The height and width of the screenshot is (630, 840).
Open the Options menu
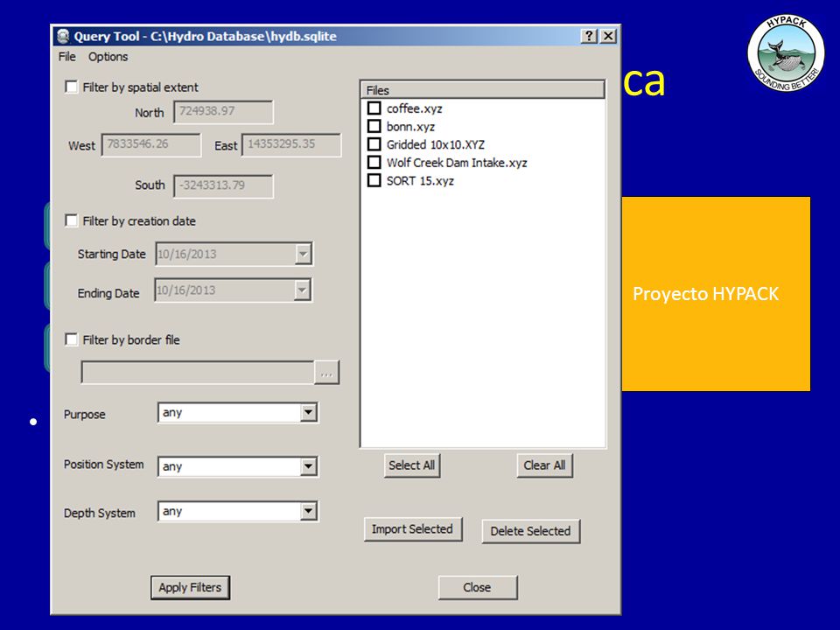[x=108, y=57]
